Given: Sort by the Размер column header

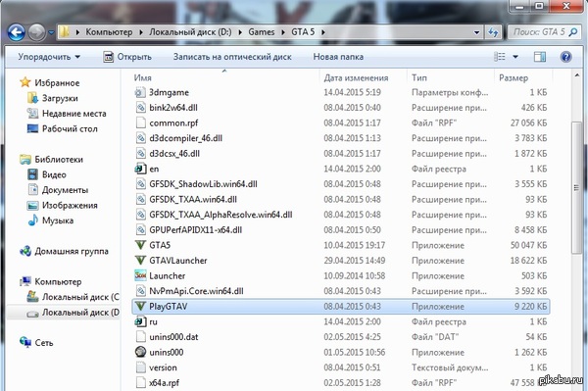Looking at the screenshot, I should click(x=514, y=78).
